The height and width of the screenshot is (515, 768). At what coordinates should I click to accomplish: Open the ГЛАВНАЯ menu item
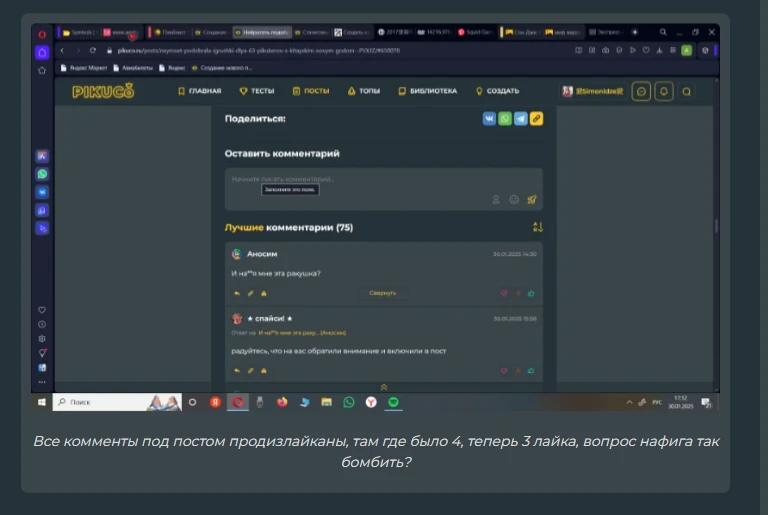(199, 91)
